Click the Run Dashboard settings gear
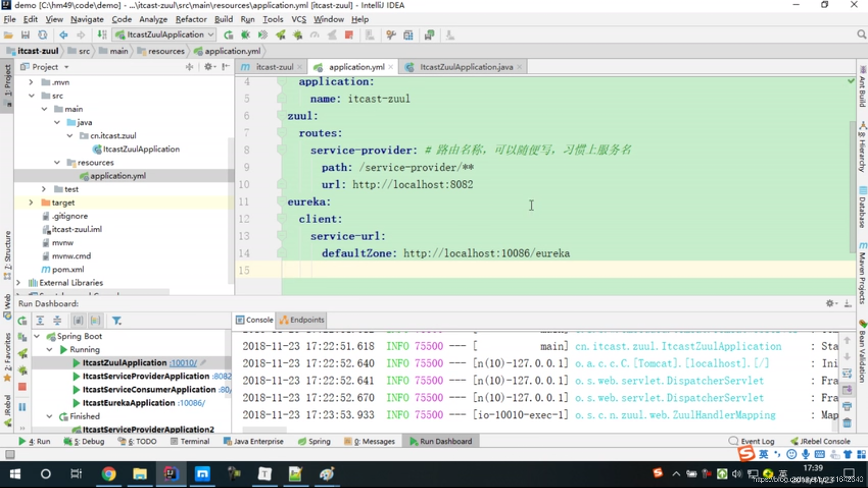This screenshot has height=488, width=868. tap(830, 304)
